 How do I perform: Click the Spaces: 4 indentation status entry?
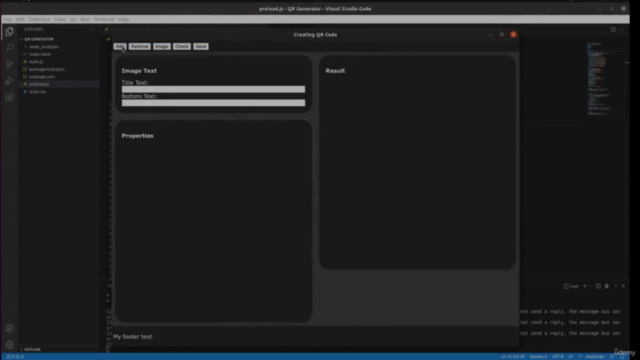click(x=538, y=356)
